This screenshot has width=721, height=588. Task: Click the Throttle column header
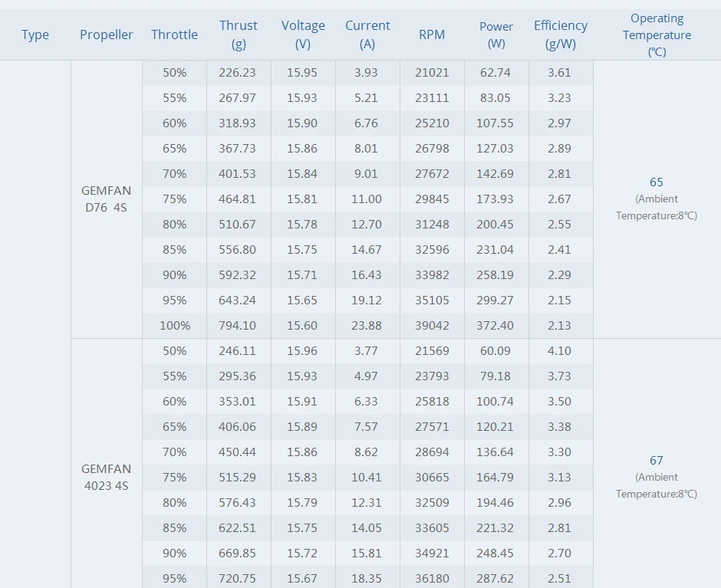[x=174, y=34]
